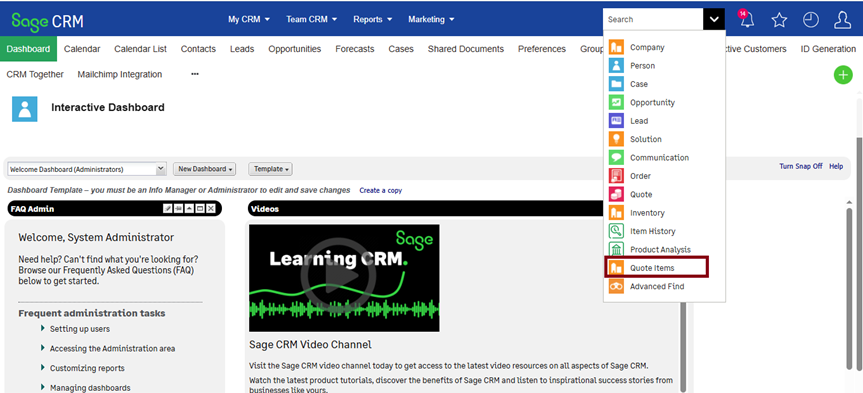Viewport: 863px width, 393px height.
Task: Collapse the FAQ Admin gadget
Action: pyautogui.click(x=189, y=209)
